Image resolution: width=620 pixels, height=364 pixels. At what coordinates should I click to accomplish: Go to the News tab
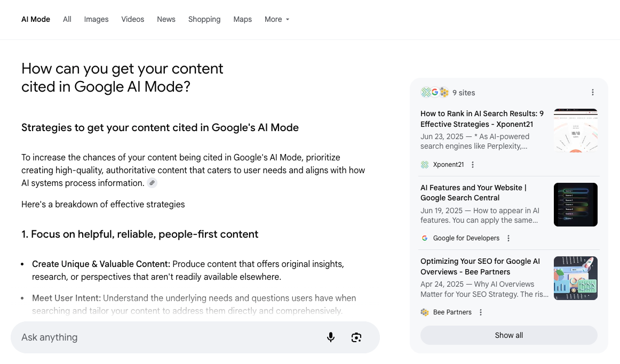[x=166, y=19]
